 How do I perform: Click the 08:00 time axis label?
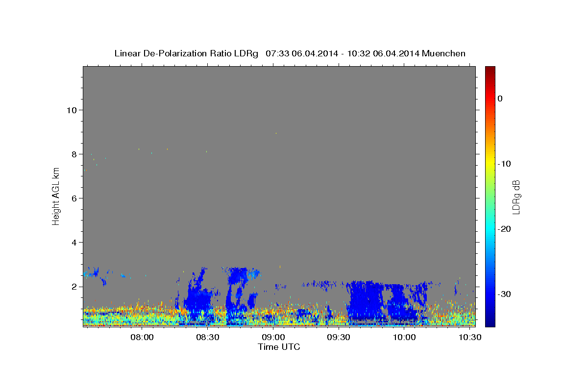tap(142, 338)
